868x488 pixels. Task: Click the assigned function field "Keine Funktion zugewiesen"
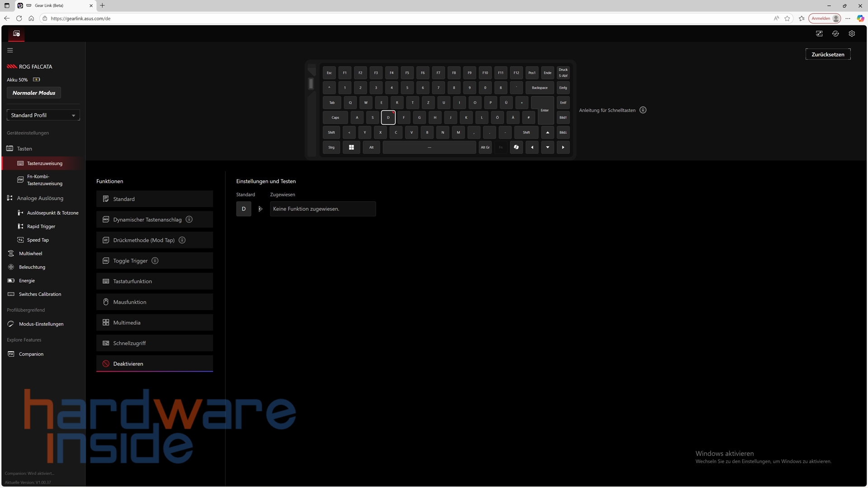[x=323, y=209]
